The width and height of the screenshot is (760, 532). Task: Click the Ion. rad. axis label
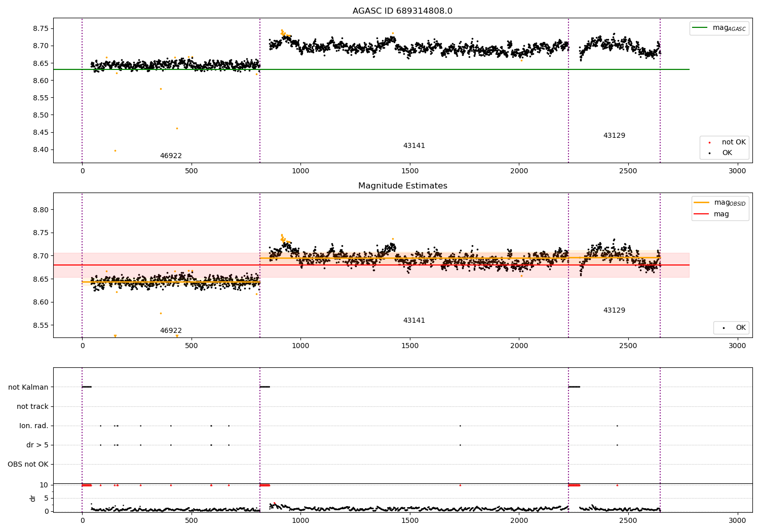click(34, 426)
